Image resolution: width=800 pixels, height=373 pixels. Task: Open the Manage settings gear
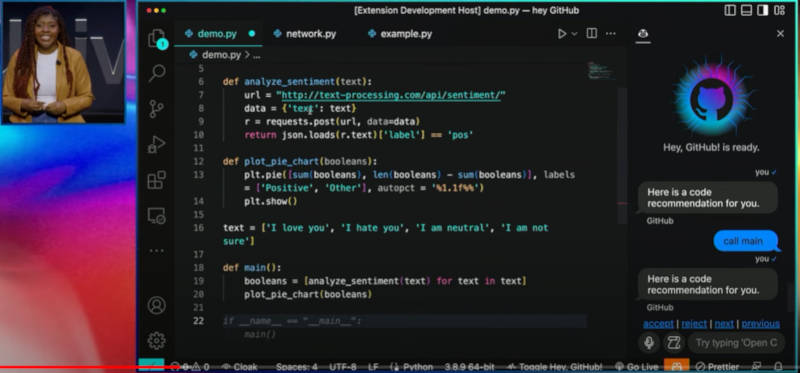157,340
